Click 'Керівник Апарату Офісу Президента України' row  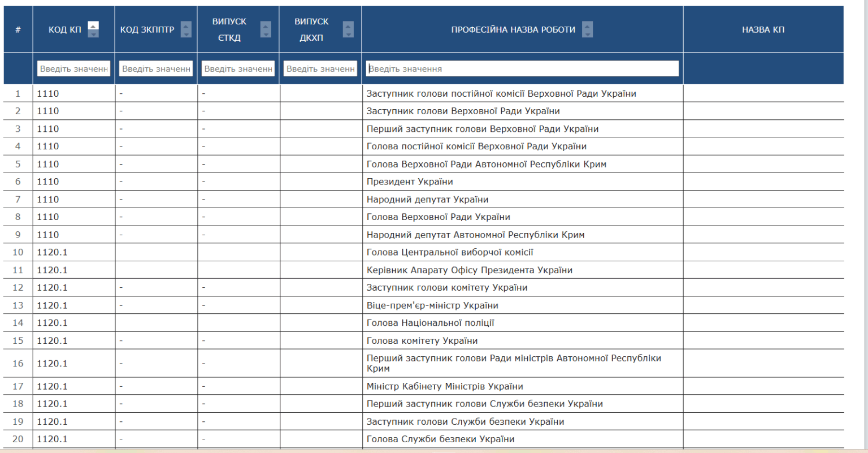[x=469, y=270]
